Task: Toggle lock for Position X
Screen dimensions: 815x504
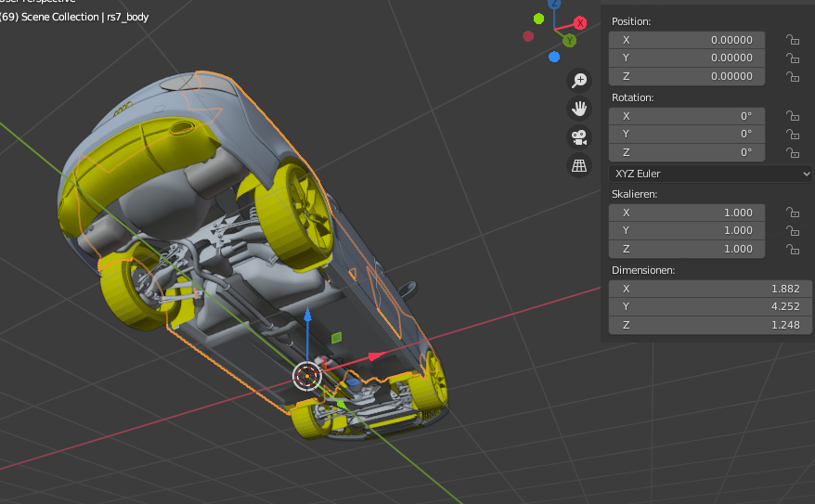Action: pos(792,40)
